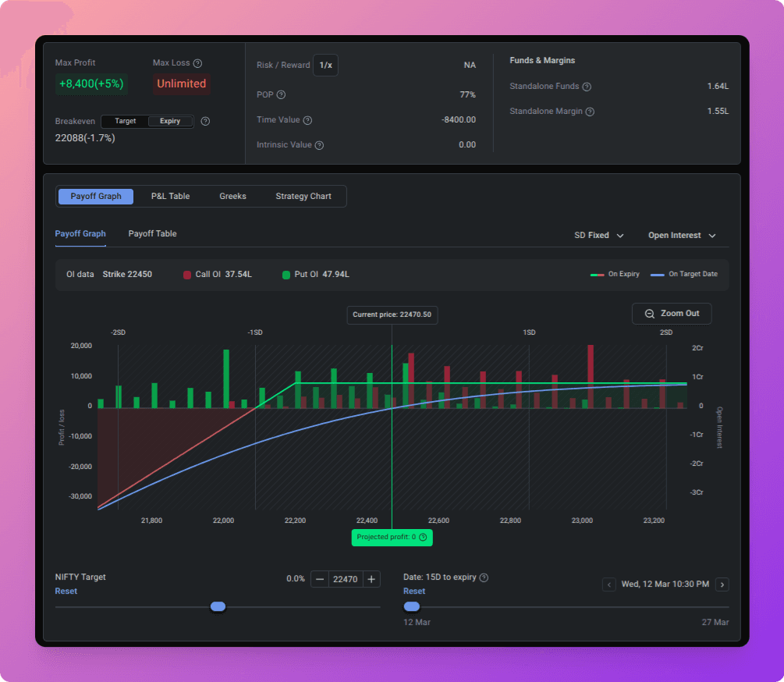Click the 1SD chart marker label
784x682 pixels.
tap(529, 332)
